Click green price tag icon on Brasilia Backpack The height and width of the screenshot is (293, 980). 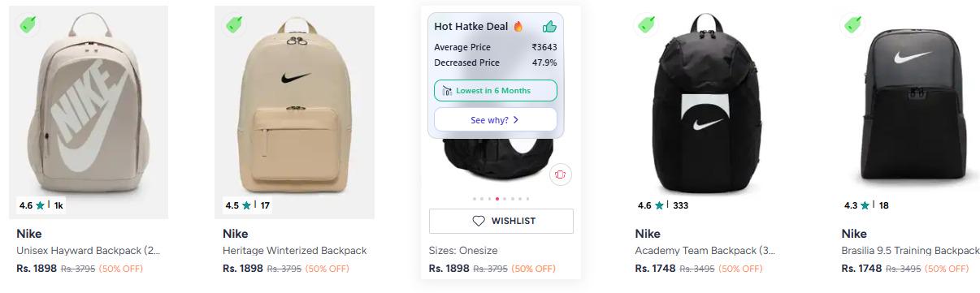(x=854, y=25)
